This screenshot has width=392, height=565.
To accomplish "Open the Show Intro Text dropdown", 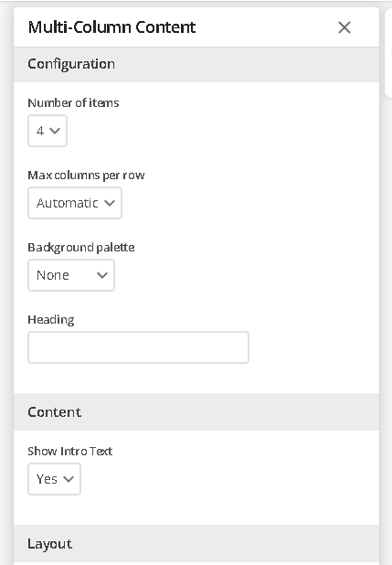I will point(54,479).
